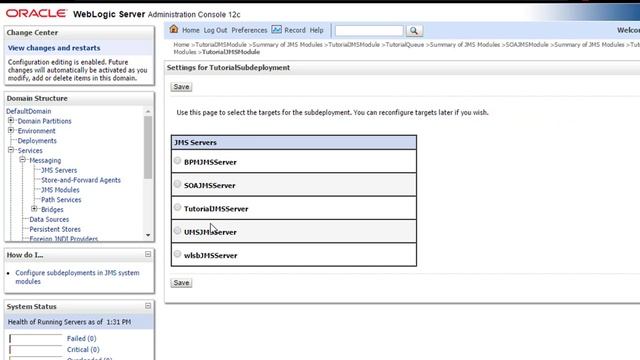This screenshot has width=640, height=360.
Task: Click the domain tree scroll-up arrow
Action: point(148,111)
